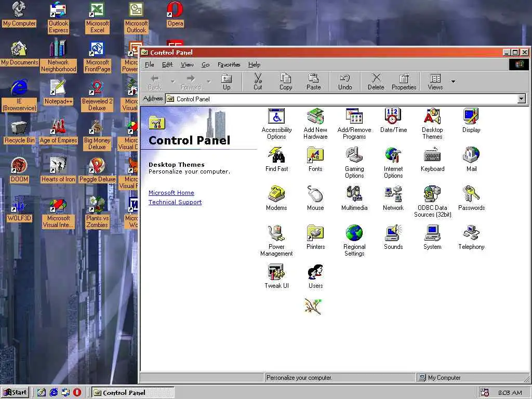
Task: Launch Internet Explorer from Quick Launch
Action: (54, 392)
